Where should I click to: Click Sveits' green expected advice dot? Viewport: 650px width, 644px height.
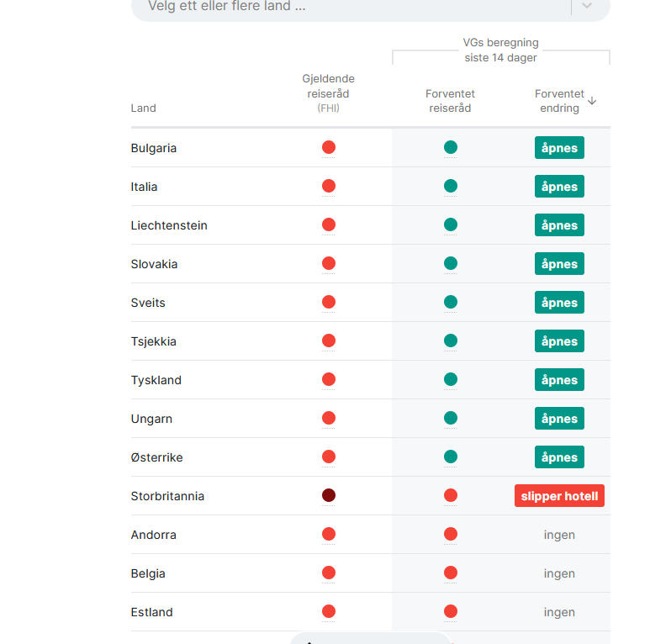click(x=451, y=303)
